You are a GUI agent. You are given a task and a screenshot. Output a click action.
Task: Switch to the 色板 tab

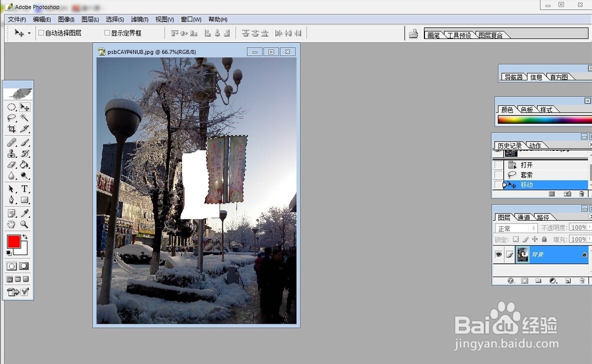(527, 109)
